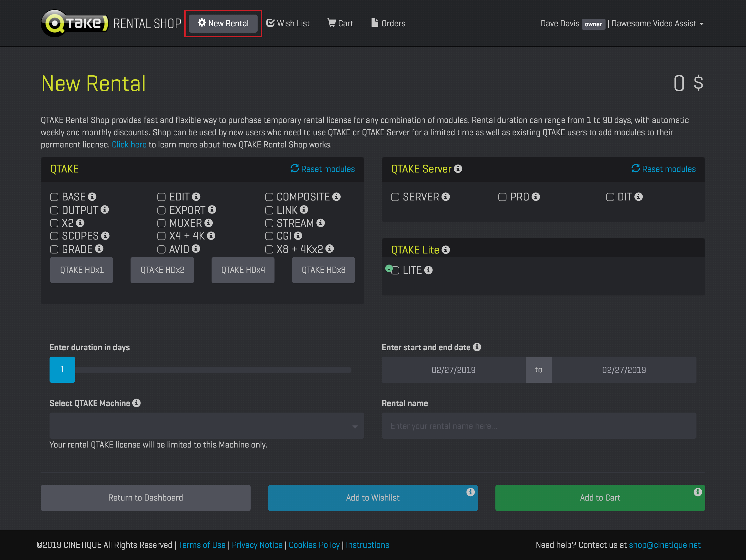Open the Wish List tab
This screenshot has width=746, height=560.
[x=288, y=23]
